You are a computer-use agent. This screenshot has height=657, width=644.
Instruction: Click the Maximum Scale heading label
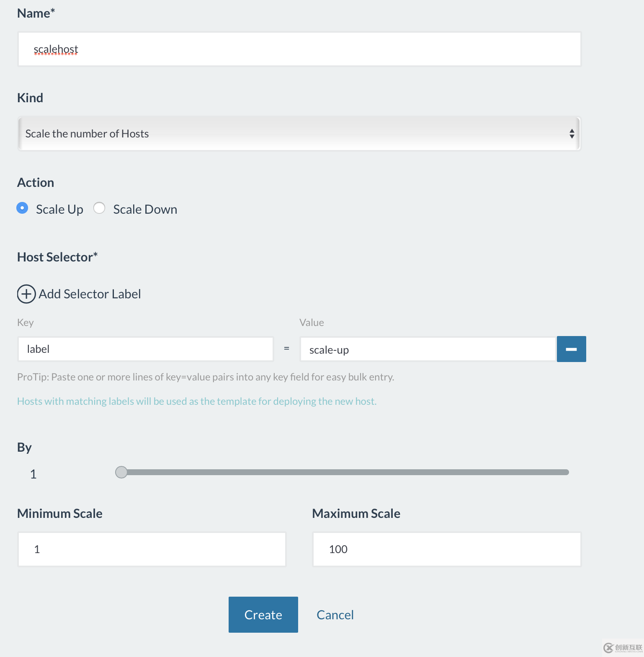coord(356,513)
